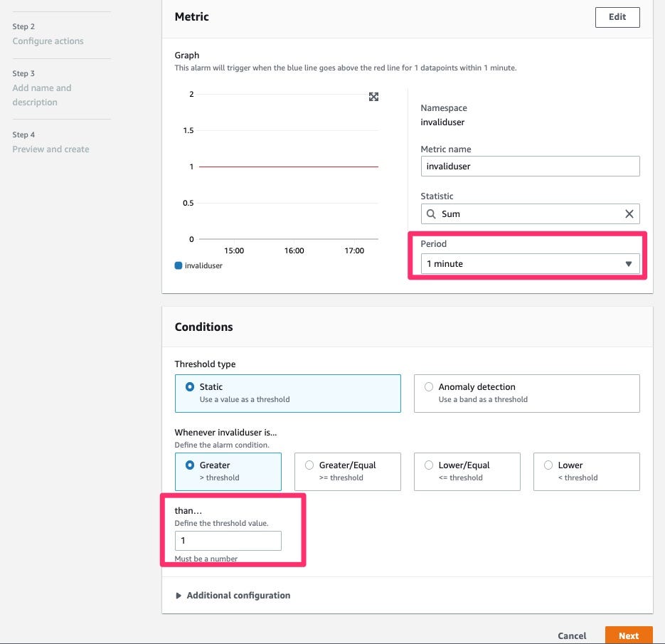Viewport: 665px width, 644px height.
Task: Choose the Greater/Equal condition option
Action: pyautogui.click(x=309, y=465)
